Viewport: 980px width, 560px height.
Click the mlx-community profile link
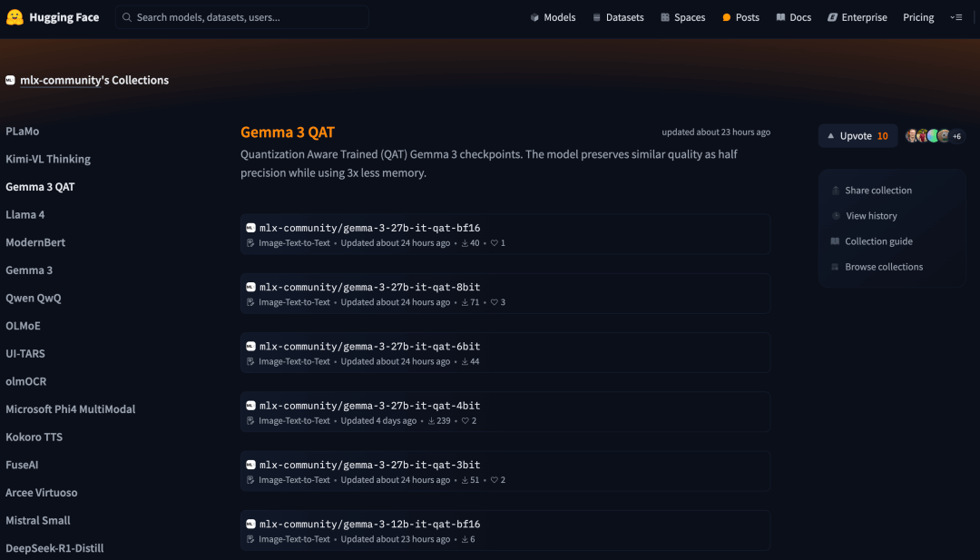click(60, 80)
